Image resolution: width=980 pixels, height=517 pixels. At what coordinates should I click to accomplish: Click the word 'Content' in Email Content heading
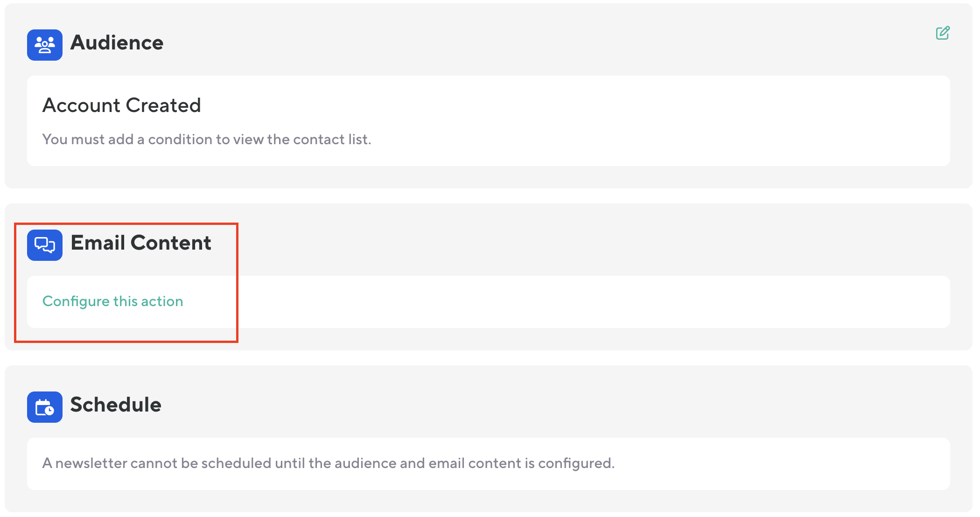pos(171,243)
